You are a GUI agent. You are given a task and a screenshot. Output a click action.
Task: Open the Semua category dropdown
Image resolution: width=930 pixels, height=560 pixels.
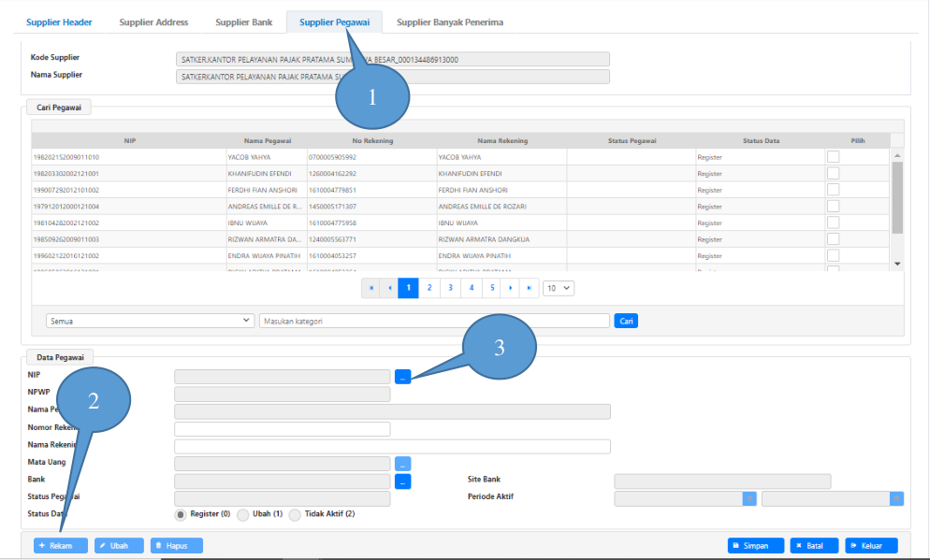point(150,321)
